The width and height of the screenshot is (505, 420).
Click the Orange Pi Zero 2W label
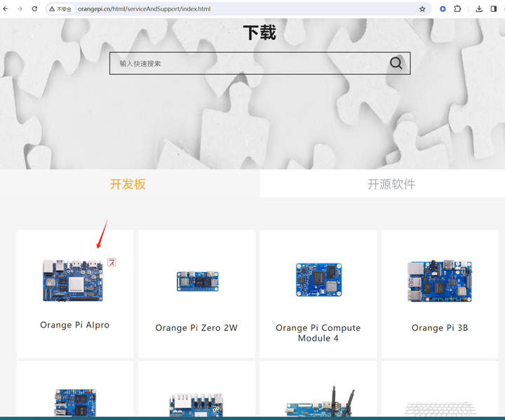point(196,328)
